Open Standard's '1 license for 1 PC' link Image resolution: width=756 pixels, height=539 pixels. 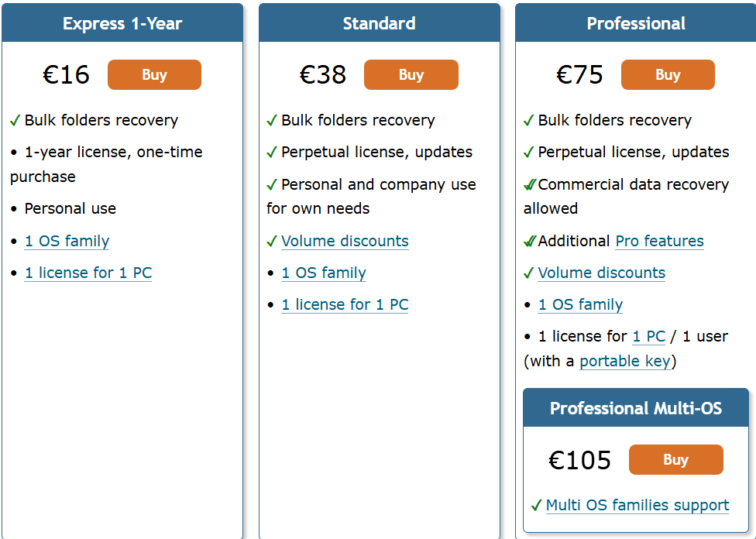click(x=345, y=304)
